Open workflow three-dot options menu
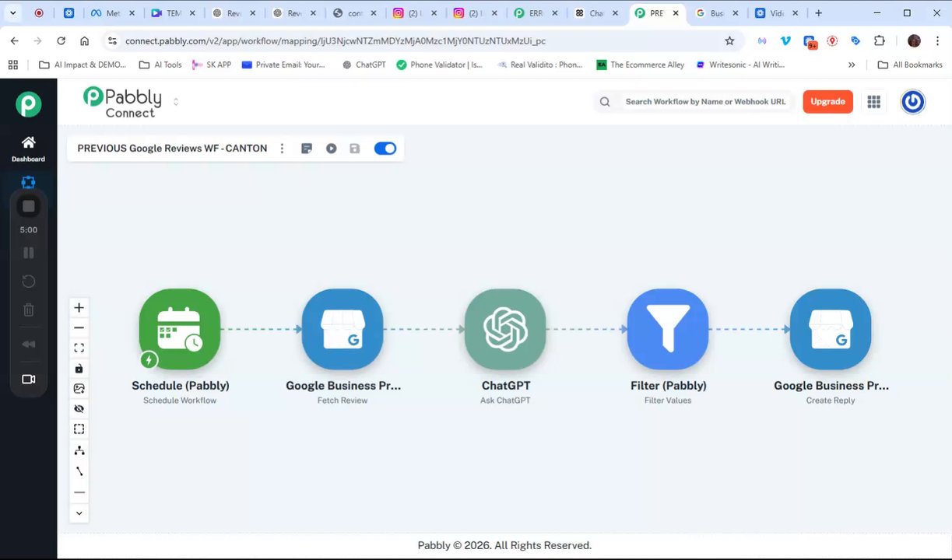Screen dimensions: 952x560 coord(282,148)
